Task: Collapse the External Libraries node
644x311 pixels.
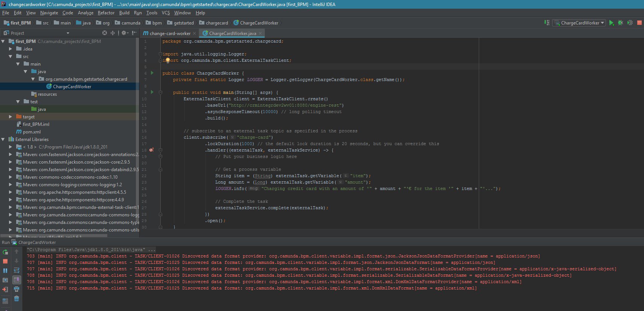Action: [3, 139]
